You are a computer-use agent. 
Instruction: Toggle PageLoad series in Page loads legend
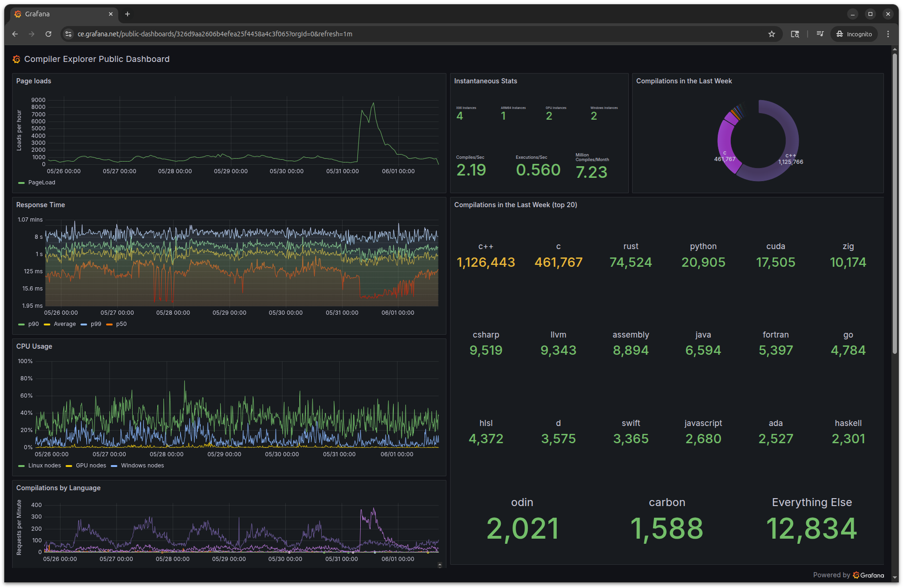pyautogui.click(x=41, y=182)
